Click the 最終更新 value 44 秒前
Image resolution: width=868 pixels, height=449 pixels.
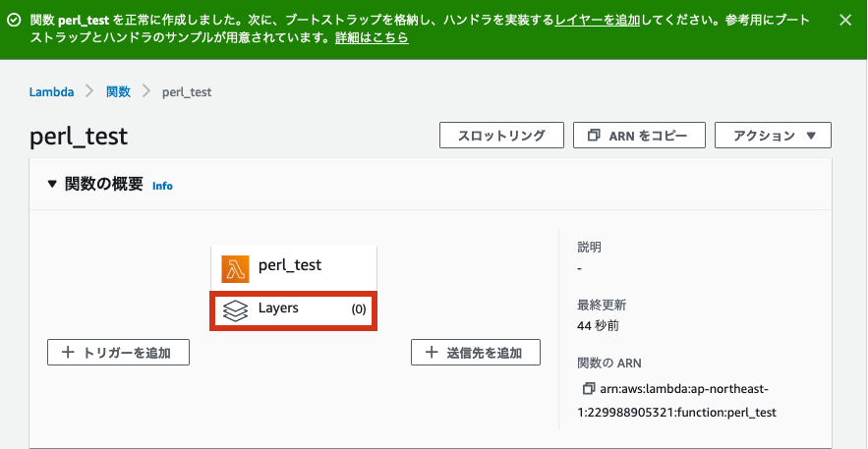[x=598, y=326]
